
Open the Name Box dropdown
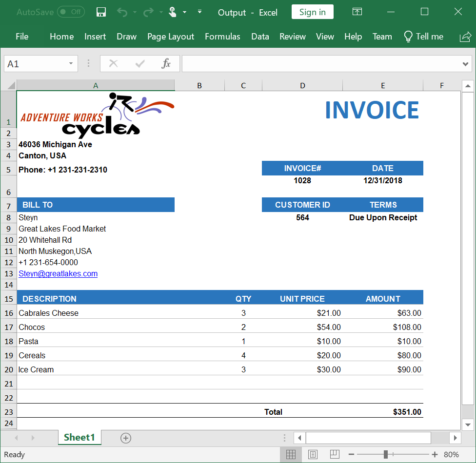click(x=71, y=63)
